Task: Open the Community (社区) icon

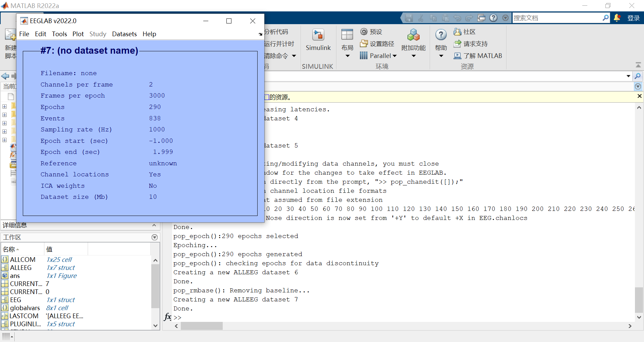Action: tap(457, 32)
